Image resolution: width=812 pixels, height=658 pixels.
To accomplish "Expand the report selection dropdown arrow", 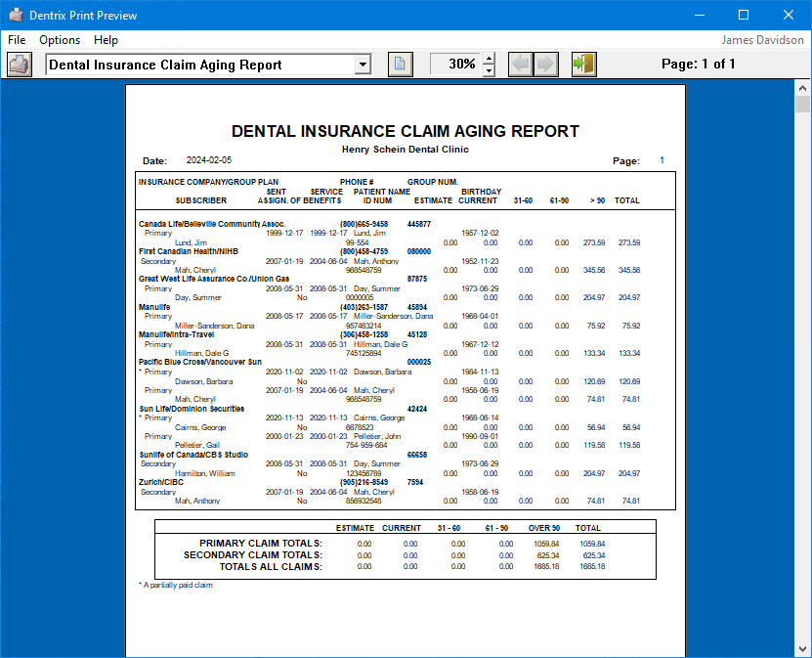I will [x=363, y=65].
